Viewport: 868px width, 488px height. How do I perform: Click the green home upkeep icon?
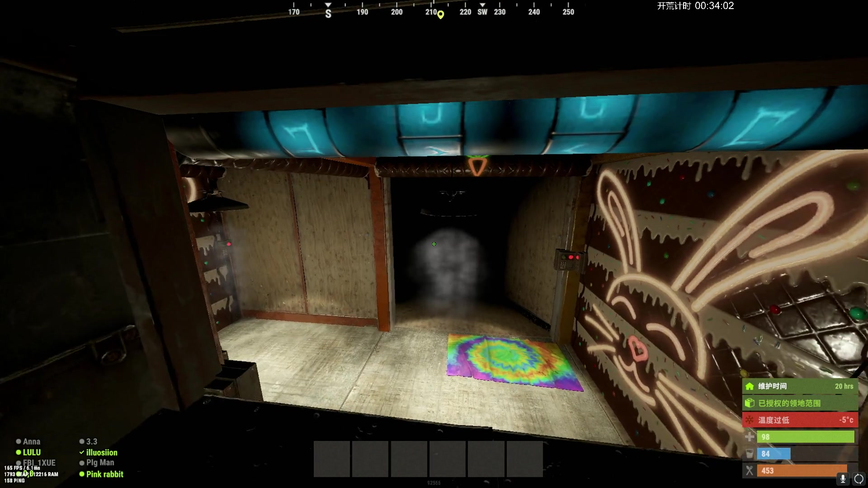pos(750,386)
